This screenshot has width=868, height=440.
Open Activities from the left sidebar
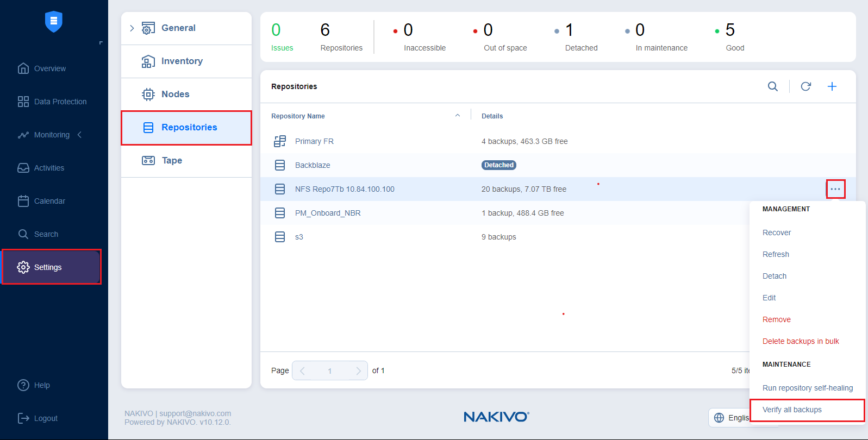(49, 168)
